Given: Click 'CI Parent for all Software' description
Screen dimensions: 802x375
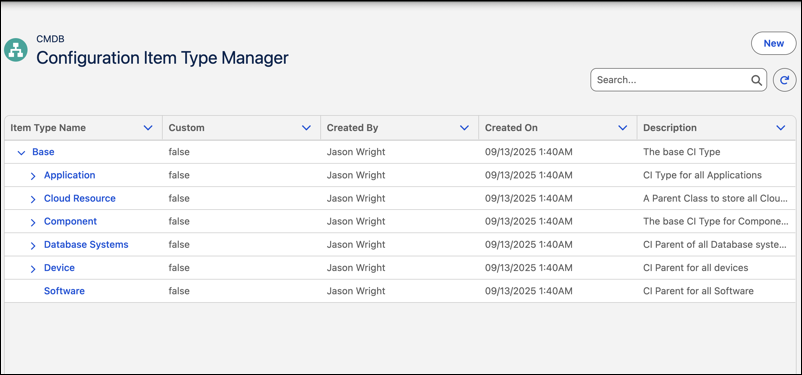Looking at the screenshot, I should [x=698, y=291].
